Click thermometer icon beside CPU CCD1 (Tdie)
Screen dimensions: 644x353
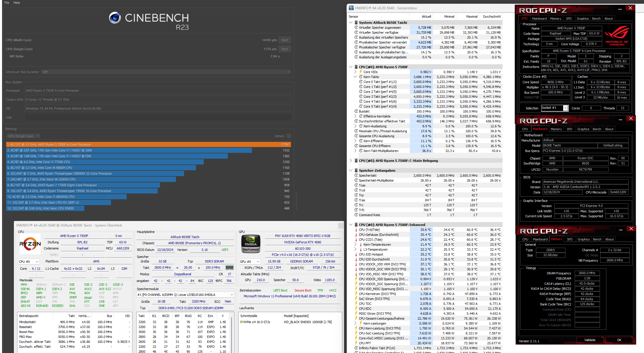click(356, 239)
